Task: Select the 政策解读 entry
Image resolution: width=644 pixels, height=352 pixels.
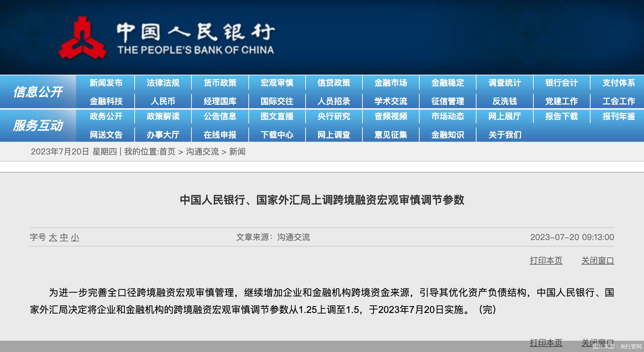Action: point(163,117)
